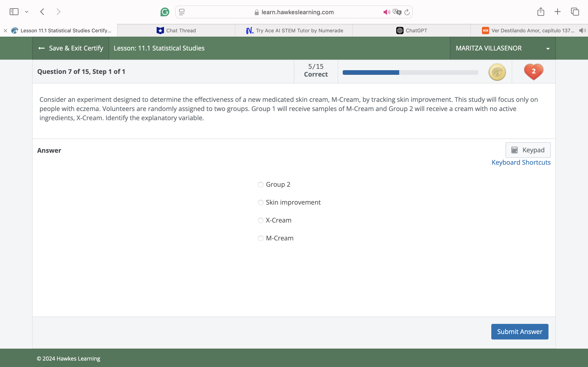
Task: Click the Submit Answer button
Action: tap(520, 332)
